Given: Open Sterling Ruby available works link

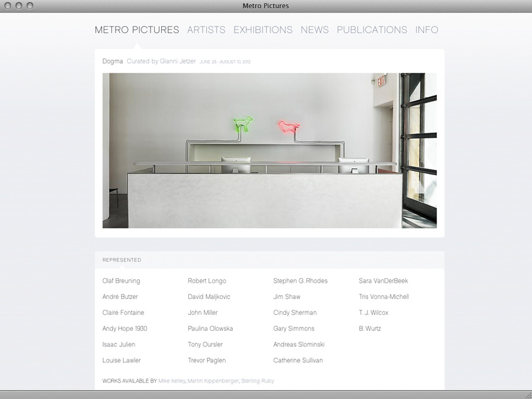Looking at the screenshot, I should pos(258,381).
